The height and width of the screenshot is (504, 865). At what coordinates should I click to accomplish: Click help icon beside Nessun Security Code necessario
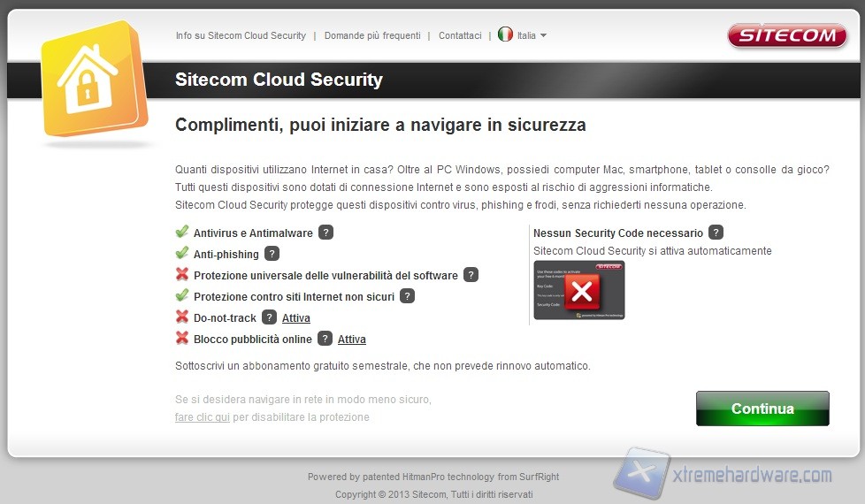[716, 233]
